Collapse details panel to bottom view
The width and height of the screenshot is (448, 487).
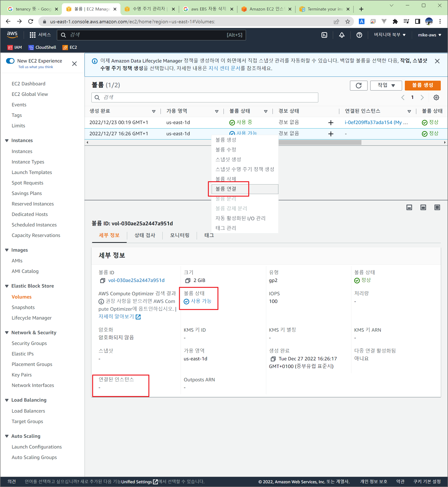409,207
